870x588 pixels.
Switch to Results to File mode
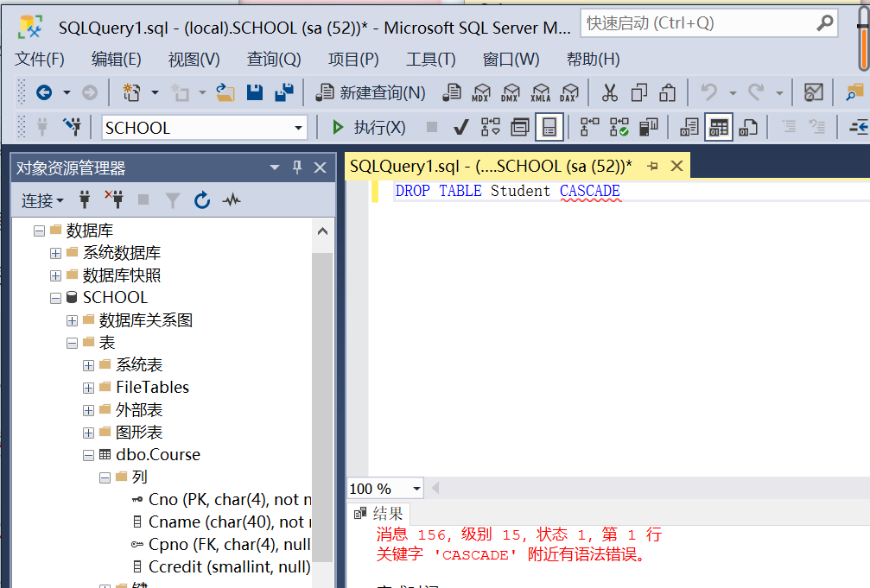[x=748, y=128]
